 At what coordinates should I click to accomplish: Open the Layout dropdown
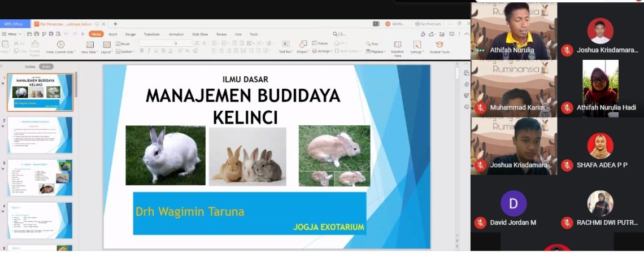106,47
